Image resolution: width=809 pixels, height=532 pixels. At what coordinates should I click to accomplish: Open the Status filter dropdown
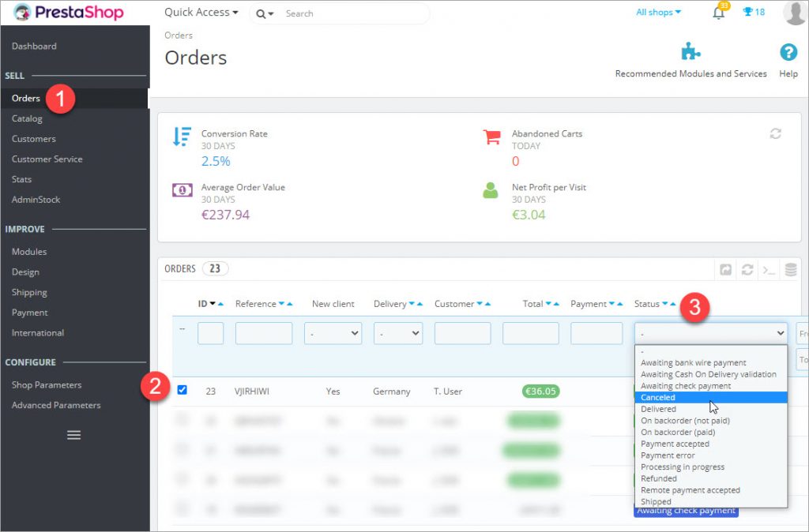tap(709, 332)
